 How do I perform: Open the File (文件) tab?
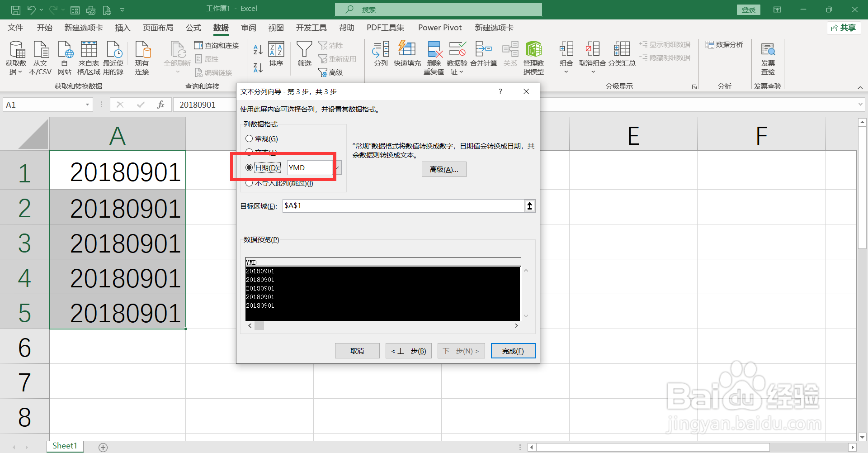point(15,28)
